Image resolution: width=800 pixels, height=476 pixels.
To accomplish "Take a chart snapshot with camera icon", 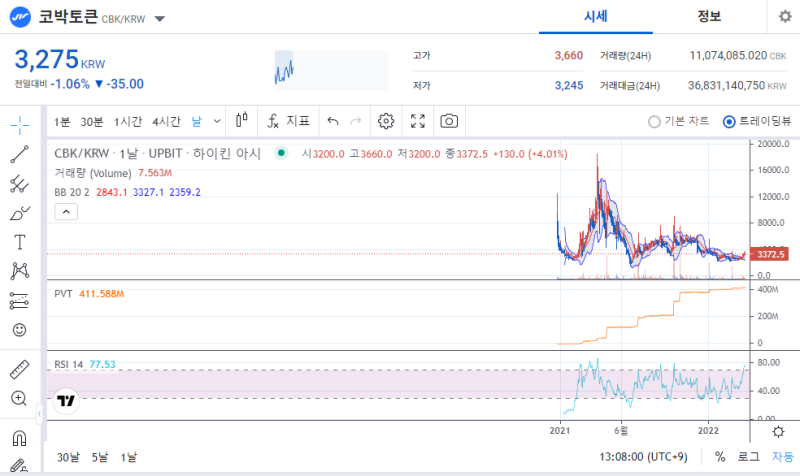I will [x=449, y=121].
